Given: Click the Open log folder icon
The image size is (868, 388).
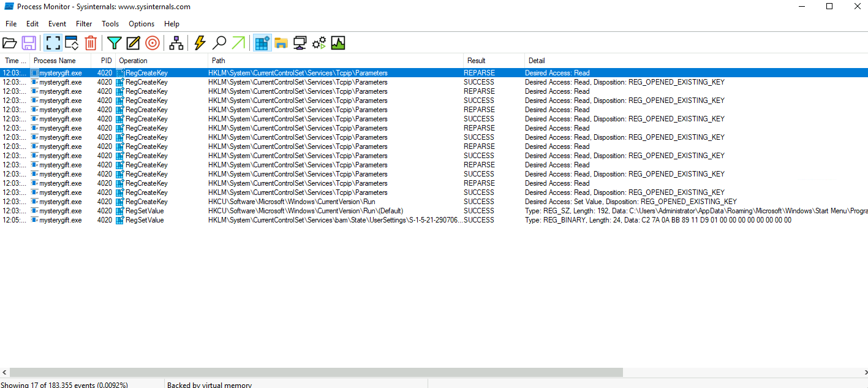Looking at the screenshot, I should (9, 43).
